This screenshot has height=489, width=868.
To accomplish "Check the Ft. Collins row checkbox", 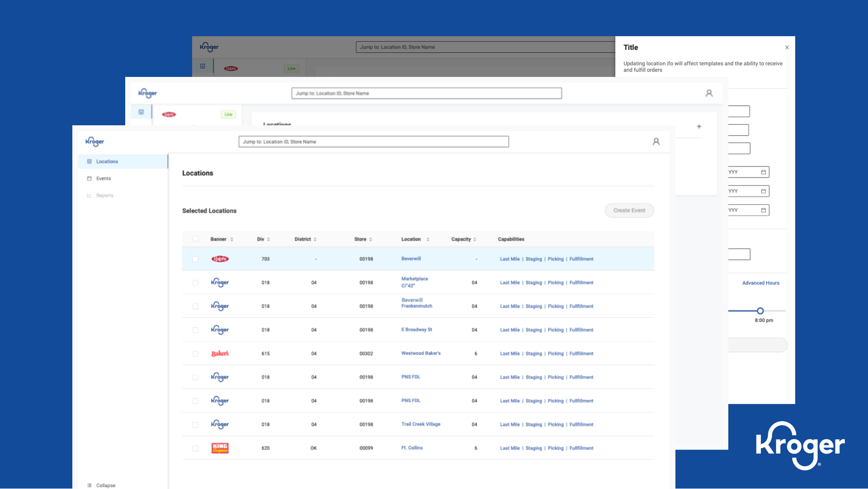I will (x=195, y=448).
